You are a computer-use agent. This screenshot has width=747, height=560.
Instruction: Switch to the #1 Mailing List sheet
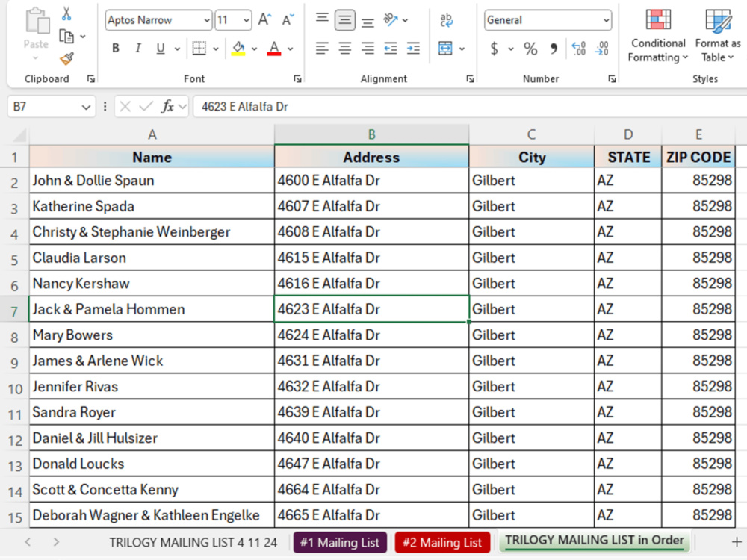[340, 543]
